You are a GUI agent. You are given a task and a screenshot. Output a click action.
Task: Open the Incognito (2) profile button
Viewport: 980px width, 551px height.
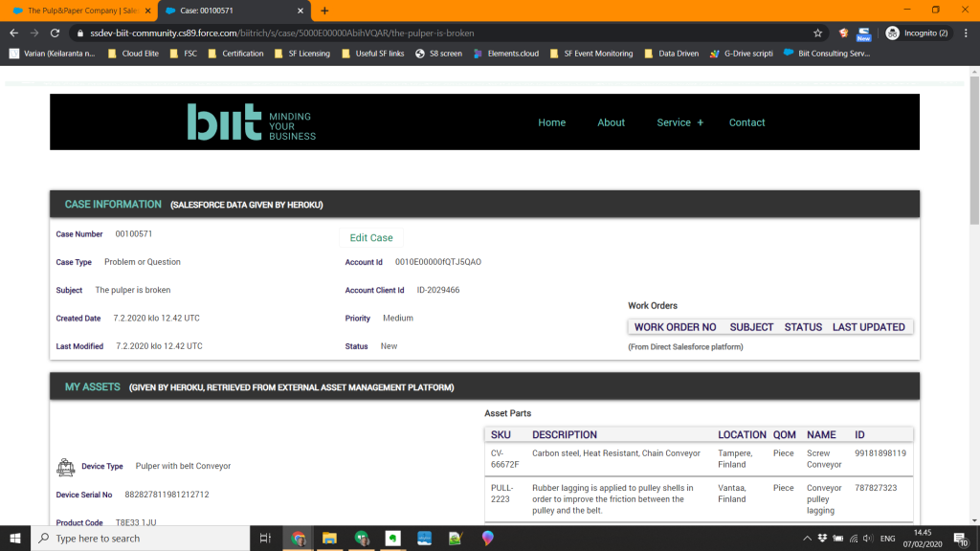point(918,33)
